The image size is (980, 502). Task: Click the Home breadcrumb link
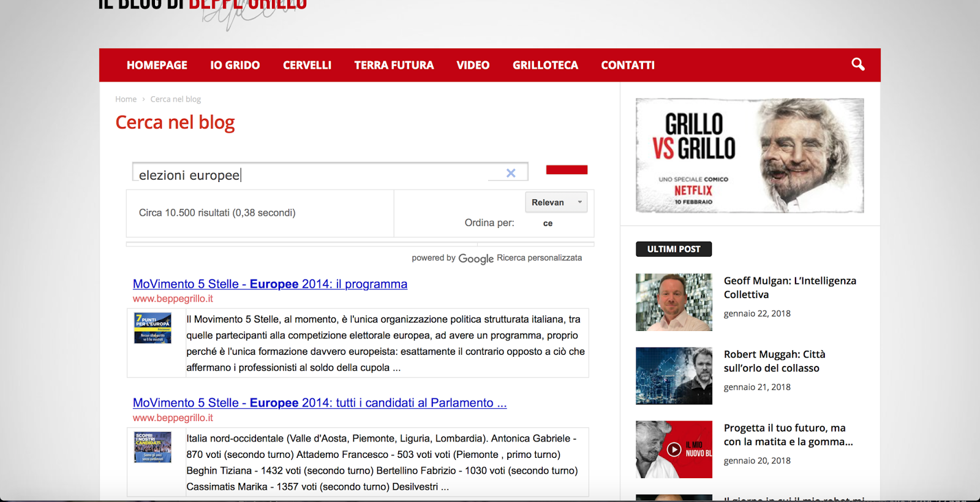(x=126, y=99)
